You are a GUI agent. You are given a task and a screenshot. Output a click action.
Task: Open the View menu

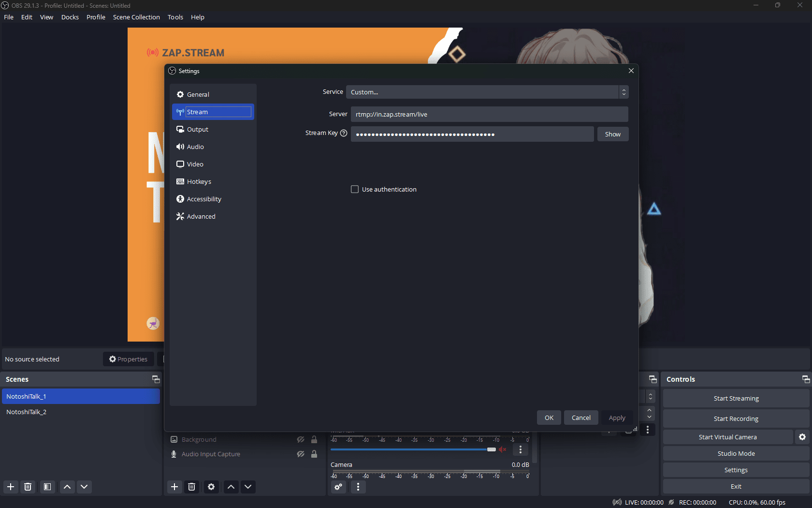[x=46, y=17]
